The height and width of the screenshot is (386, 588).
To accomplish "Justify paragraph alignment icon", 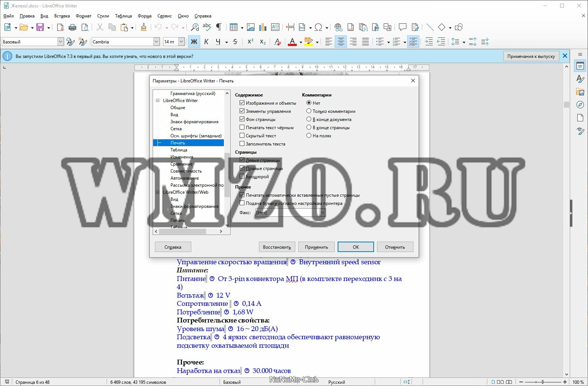I will [x=366, y=42].
